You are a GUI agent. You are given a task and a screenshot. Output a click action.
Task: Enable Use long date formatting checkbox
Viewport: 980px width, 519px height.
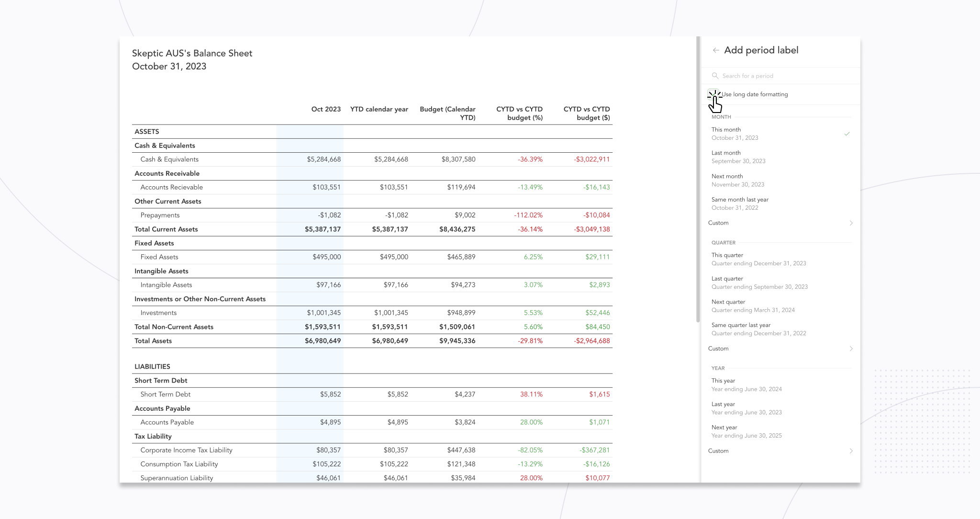pos(713,94)
